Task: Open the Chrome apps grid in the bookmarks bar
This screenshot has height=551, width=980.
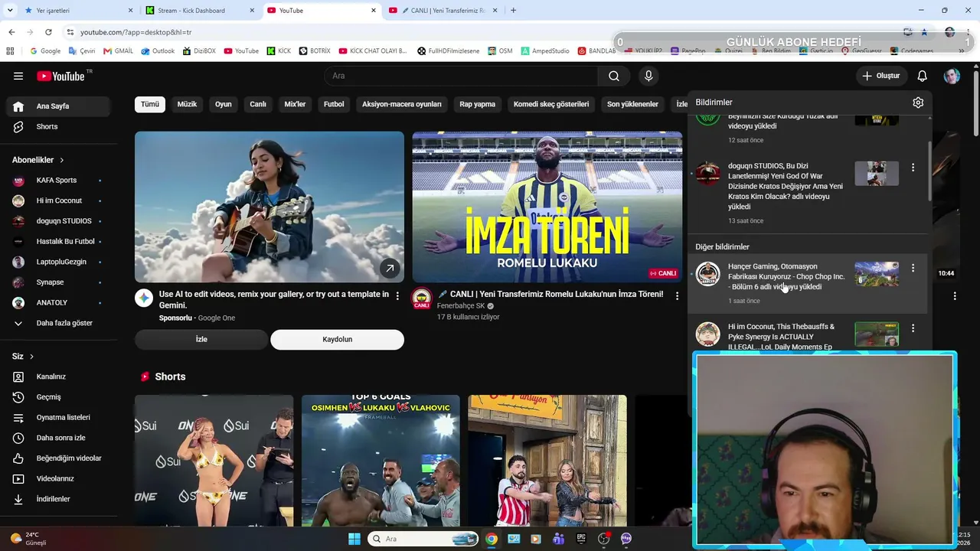Action: [10, 51]
